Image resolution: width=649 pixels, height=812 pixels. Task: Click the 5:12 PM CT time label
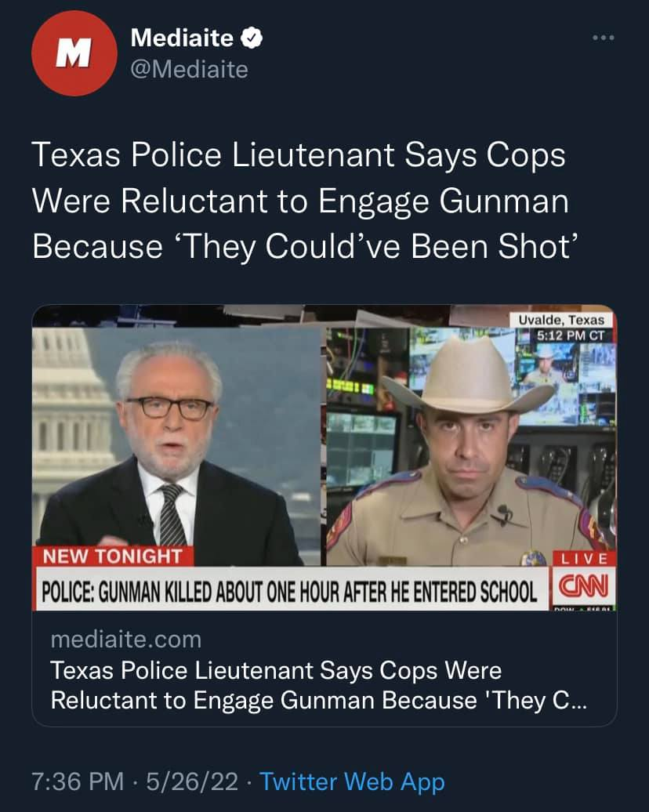[570, 335]
